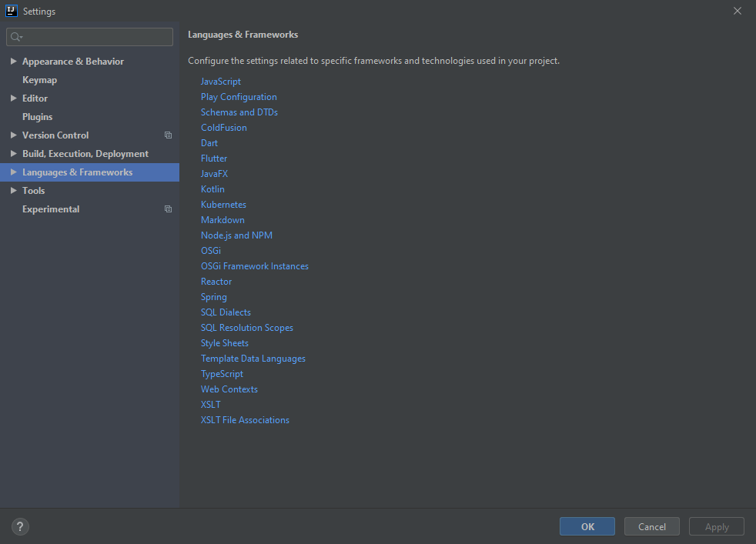Expand the Editor settings tree
The height and width of the screenshot is (544, 756).
coord(13,98)
